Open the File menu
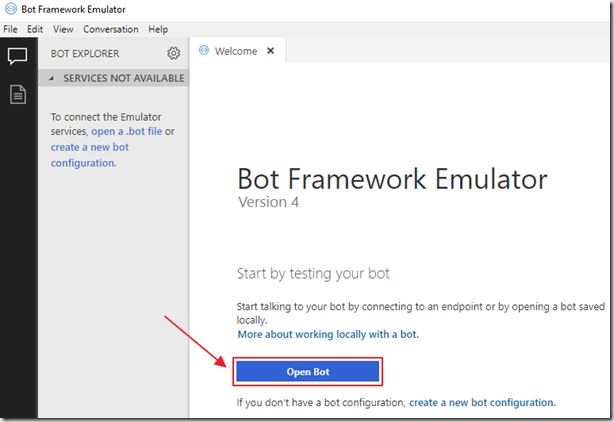This screenshot has height=422, width=614. pos(10,29)
